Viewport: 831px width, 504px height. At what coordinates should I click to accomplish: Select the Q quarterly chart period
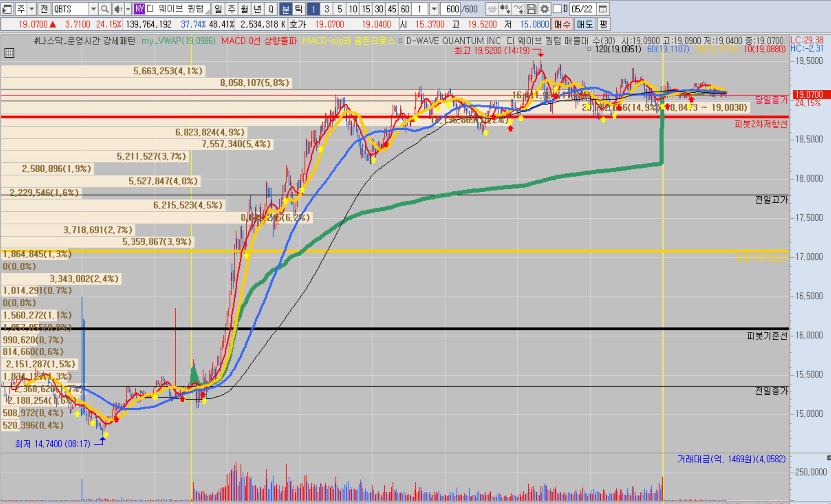pos(271,9)
